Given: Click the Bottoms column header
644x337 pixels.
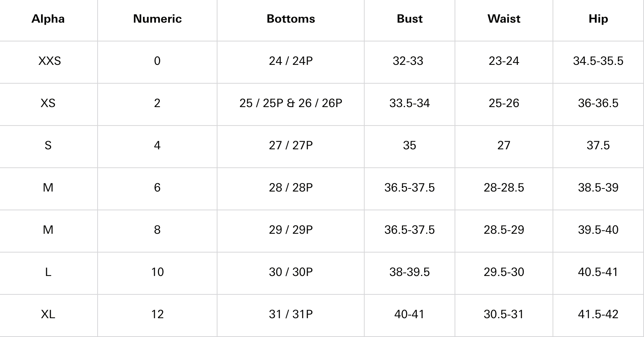Looking at the screenshot, I should [290, 19].
